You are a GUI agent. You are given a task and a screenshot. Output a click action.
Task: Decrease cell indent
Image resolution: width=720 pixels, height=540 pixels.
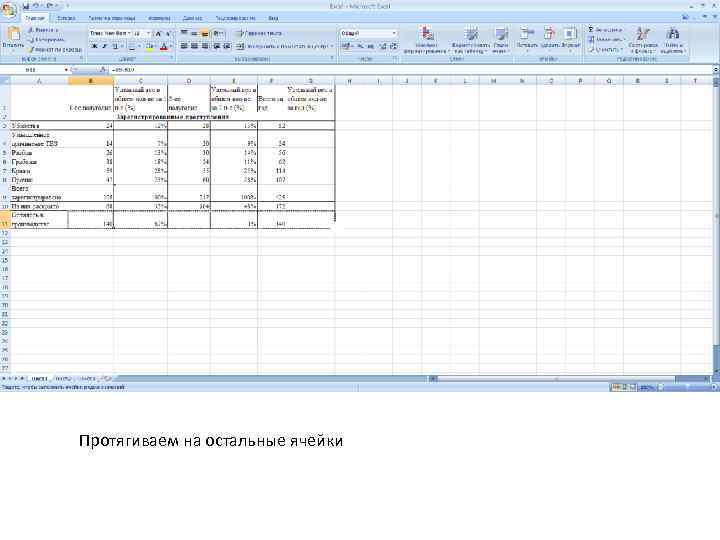click(216, 46)
